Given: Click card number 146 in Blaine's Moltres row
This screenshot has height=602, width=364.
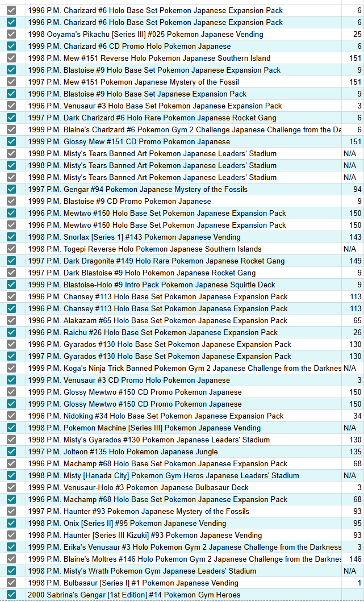Looking at the screenshot, I should click(355, 559).
